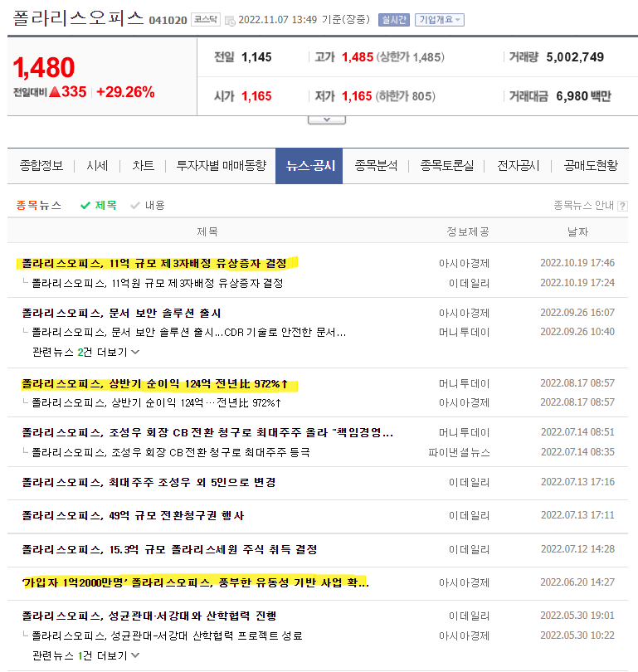Open article '15.3억 규모 폴라리스세원 주식 취득 결정'
638x672 pixels.
pyautogui.click(x=170, y=550)
